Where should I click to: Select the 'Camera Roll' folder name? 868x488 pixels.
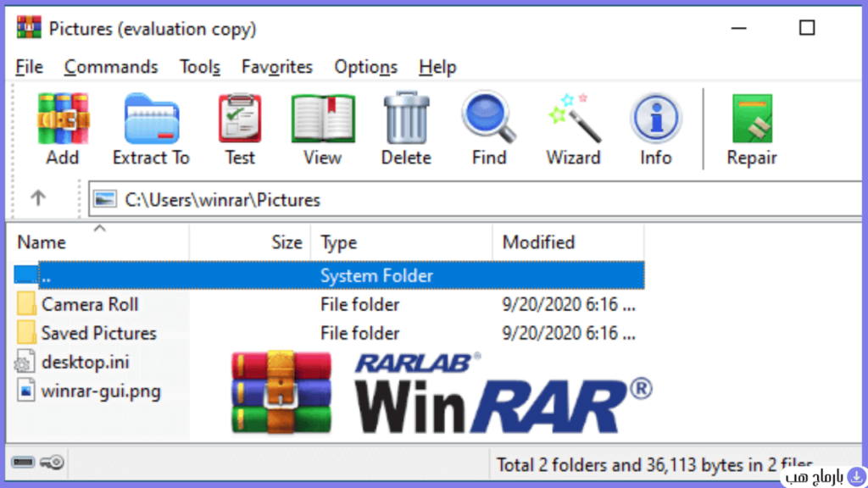click(x=90, y=304)
